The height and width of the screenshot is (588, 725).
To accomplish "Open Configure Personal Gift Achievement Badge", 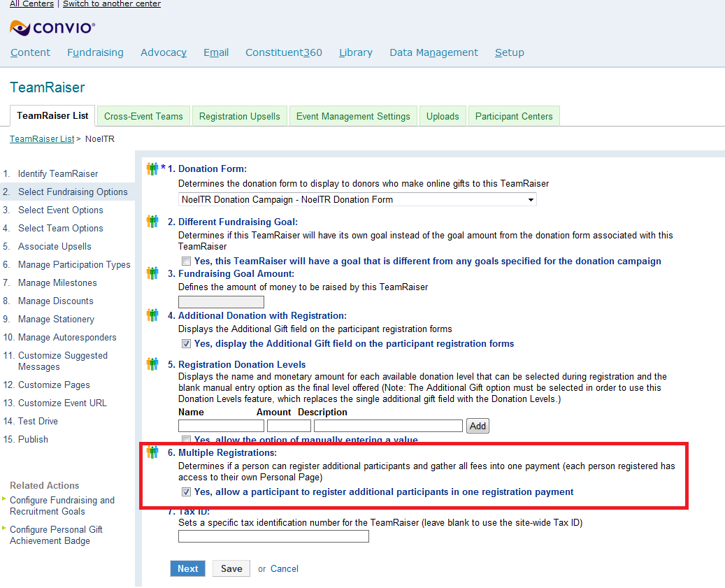I will point(56,536).
